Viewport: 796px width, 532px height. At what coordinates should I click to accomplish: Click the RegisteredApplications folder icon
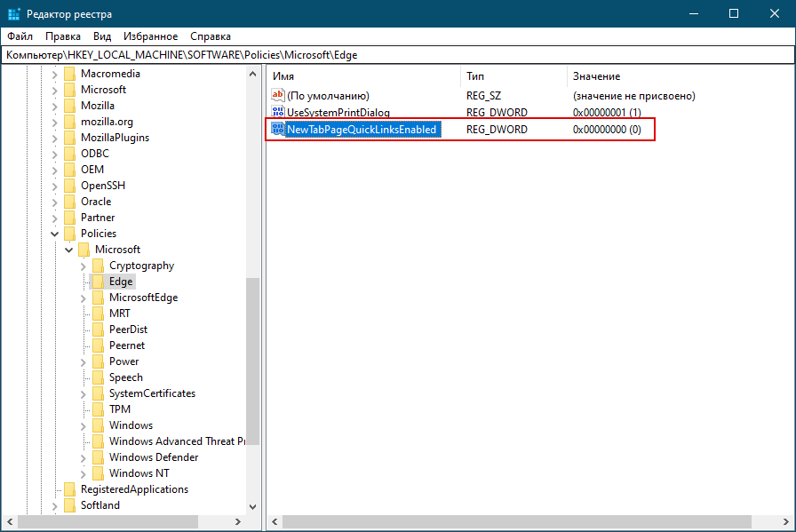(69, 489)
